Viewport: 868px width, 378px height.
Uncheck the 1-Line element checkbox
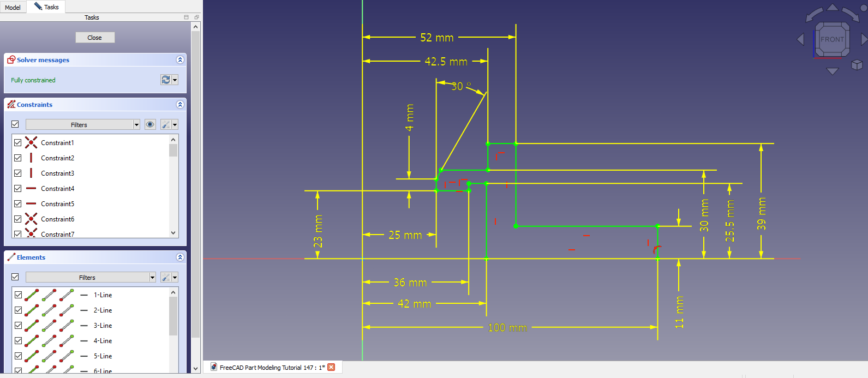pos(18,295)
